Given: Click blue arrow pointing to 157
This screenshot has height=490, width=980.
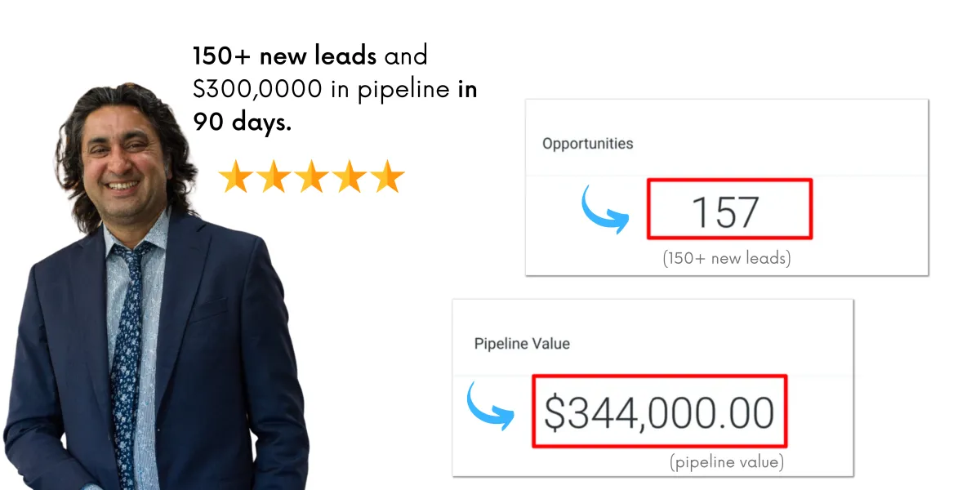Looking at the screenshot, I should click(x=604, y=211).
